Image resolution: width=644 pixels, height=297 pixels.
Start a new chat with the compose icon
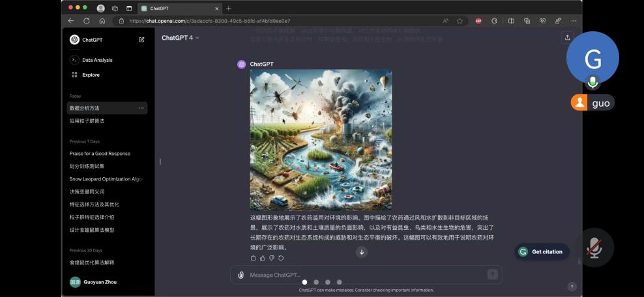click(x=141, y=40)
